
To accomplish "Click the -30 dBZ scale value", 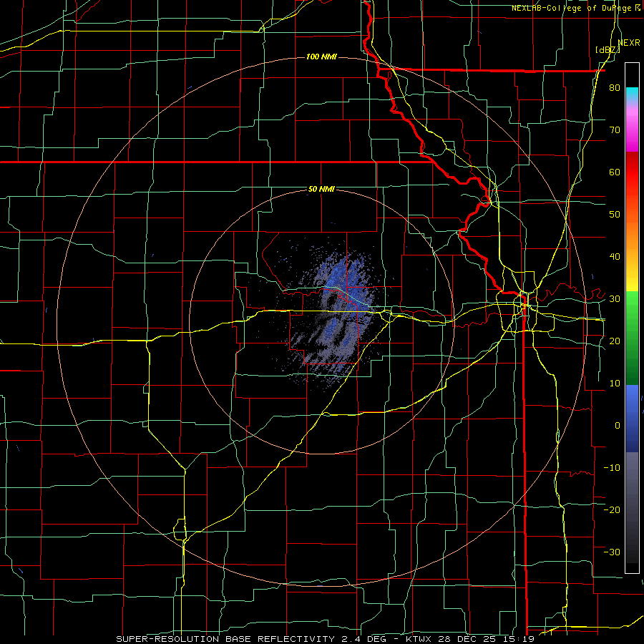I will point(612,552).
